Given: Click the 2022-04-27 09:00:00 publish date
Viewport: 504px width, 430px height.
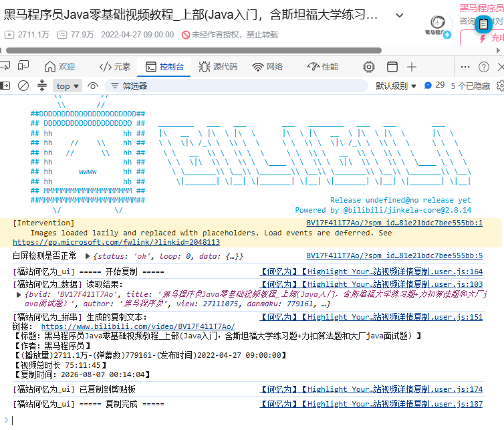Looking at the screenshot, I should 137,34.
